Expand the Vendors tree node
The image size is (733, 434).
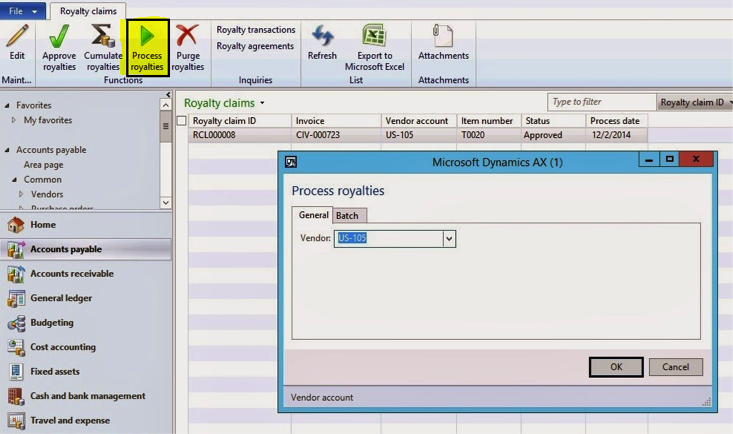[21, 194]
